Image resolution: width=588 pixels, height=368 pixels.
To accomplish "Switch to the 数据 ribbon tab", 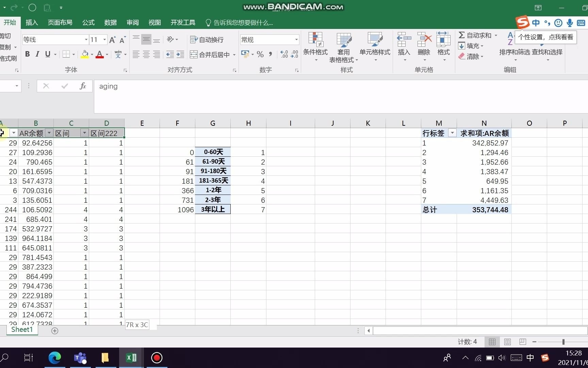I will [111, 22].
